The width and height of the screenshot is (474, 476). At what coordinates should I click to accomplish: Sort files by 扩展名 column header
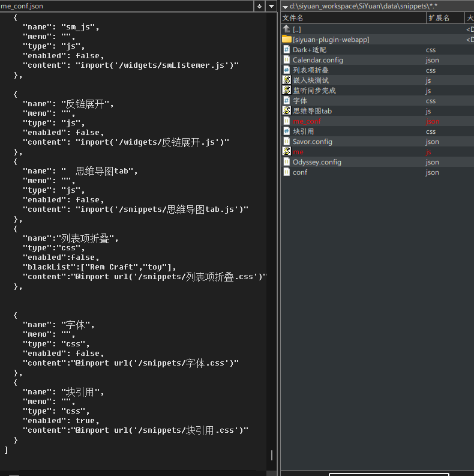click(x=444, y=18)
